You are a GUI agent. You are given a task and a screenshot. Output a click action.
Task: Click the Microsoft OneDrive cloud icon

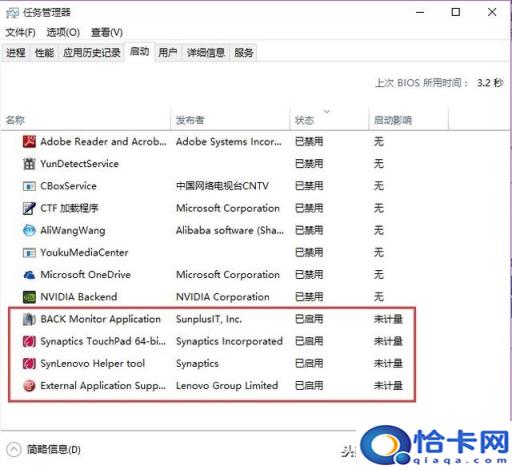point(29,275)
